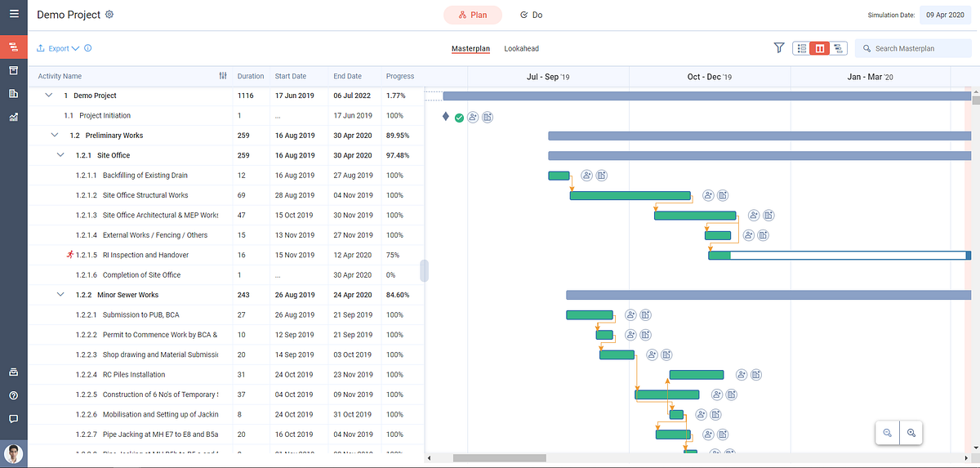Click the Plan mode button
This screenshot has height=468, width=980.
click(x=473, y=15)
